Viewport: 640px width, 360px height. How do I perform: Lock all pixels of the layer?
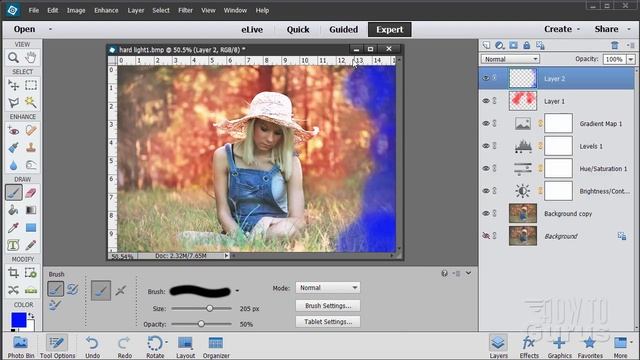click(x=527, y=45)
